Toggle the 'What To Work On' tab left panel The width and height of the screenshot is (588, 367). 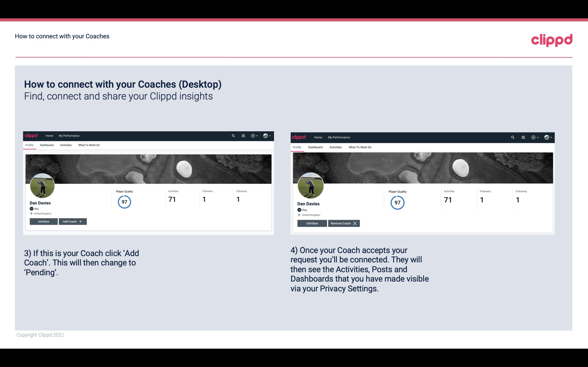tap(88, 145)
